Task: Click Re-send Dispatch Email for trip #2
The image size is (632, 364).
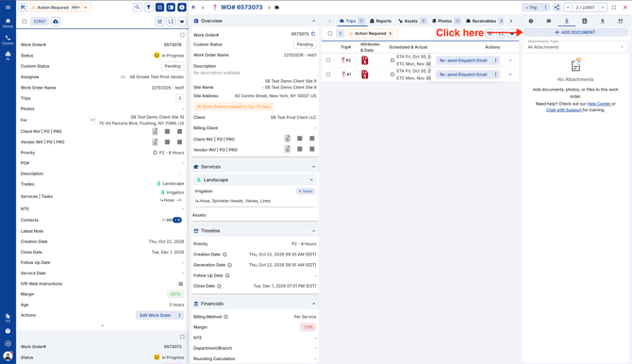Action: (x=463, y=60)
